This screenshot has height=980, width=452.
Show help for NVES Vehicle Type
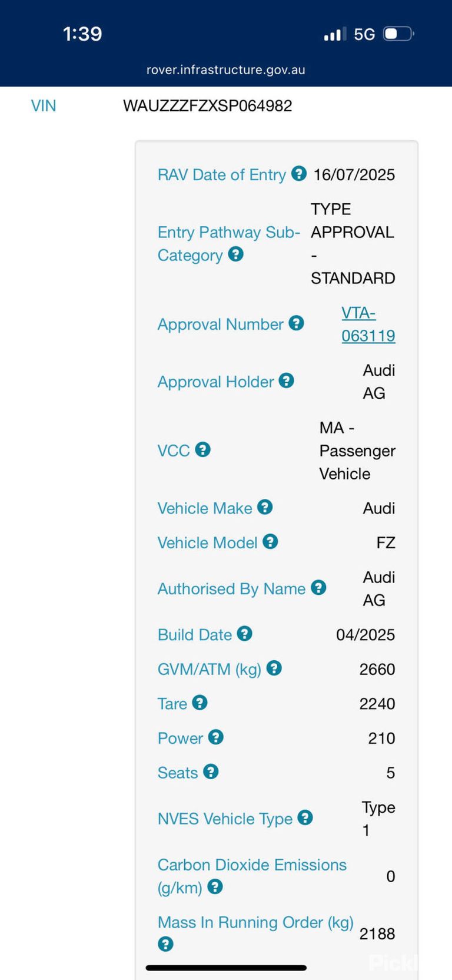click(x=305, y=817)
